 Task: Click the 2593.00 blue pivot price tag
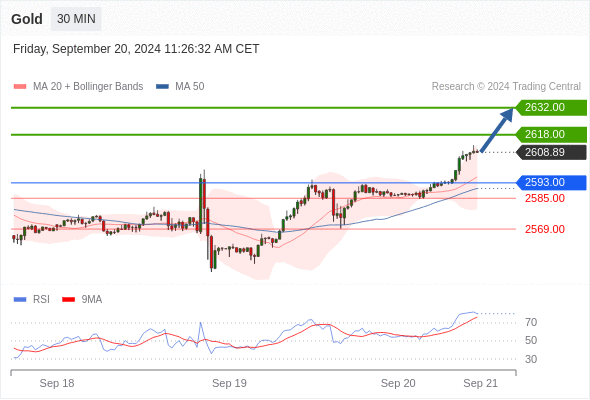pos(551,183)
